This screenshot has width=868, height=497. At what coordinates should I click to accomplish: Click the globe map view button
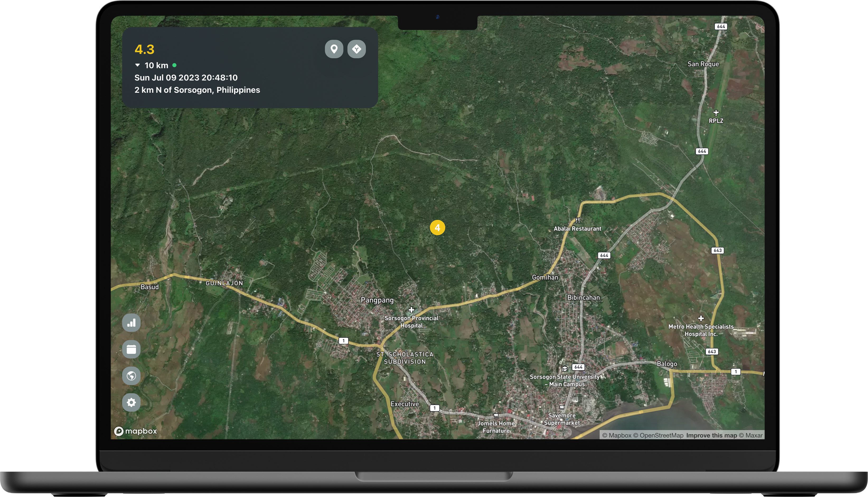[131, 376]
